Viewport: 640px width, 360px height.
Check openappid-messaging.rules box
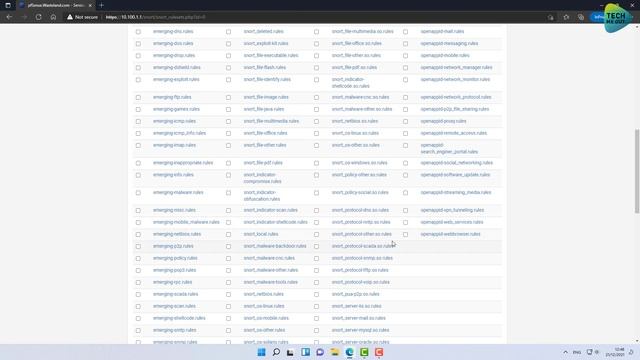click(405, 44)
